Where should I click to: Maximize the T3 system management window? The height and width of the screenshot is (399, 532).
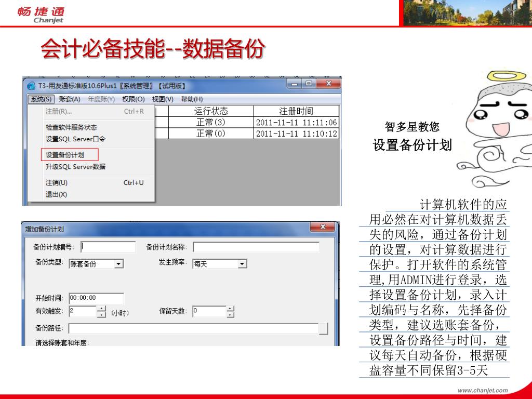[x=309, y=84]
